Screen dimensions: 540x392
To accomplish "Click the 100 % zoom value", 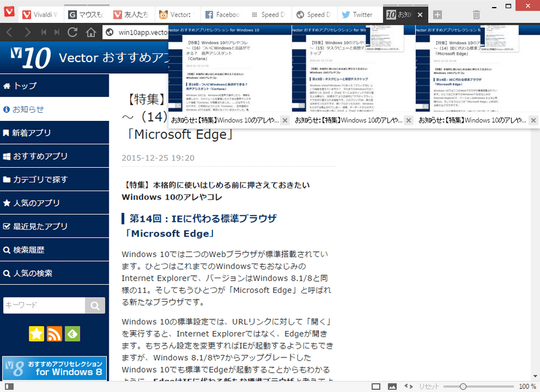I will (x=527, y=387).
